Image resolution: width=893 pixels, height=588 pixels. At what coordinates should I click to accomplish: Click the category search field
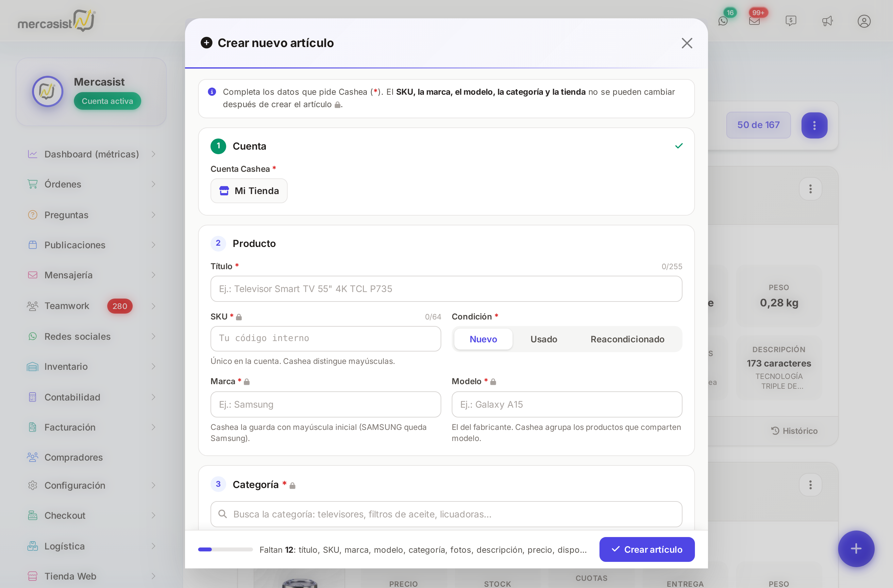pyautogui.click(x=446, y=514)
